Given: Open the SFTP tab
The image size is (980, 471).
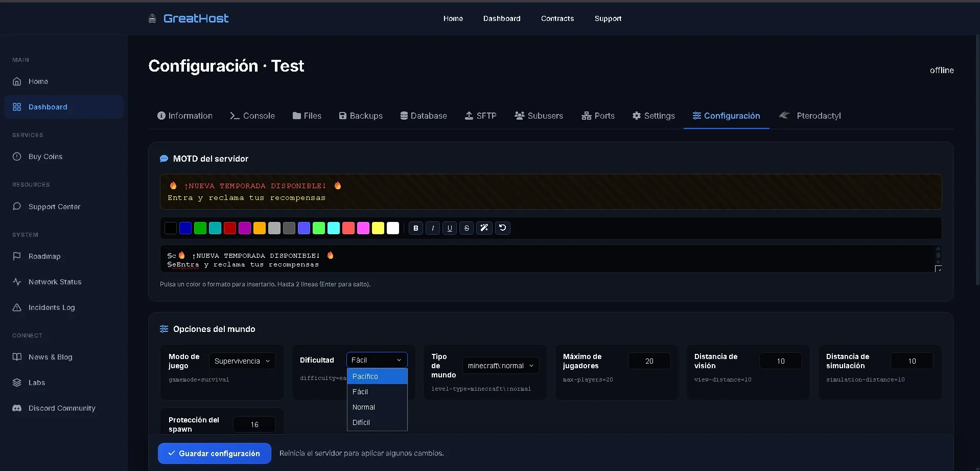Looking at the screenshot, I should click(481, 116).
